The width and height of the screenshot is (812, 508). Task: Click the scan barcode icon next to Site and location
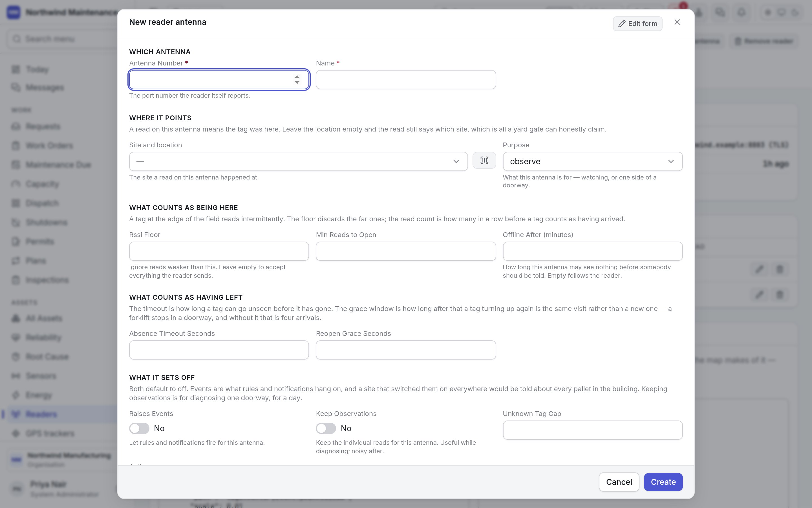point(484,161)
